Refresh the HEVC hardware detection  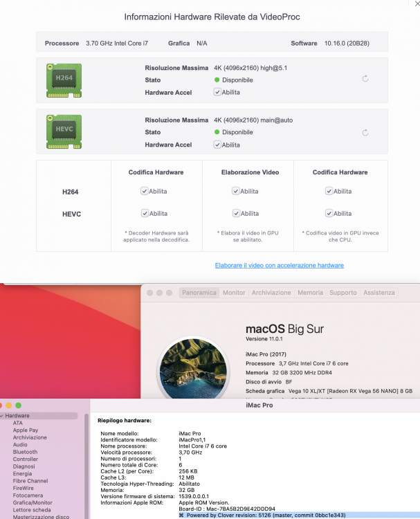365,132
